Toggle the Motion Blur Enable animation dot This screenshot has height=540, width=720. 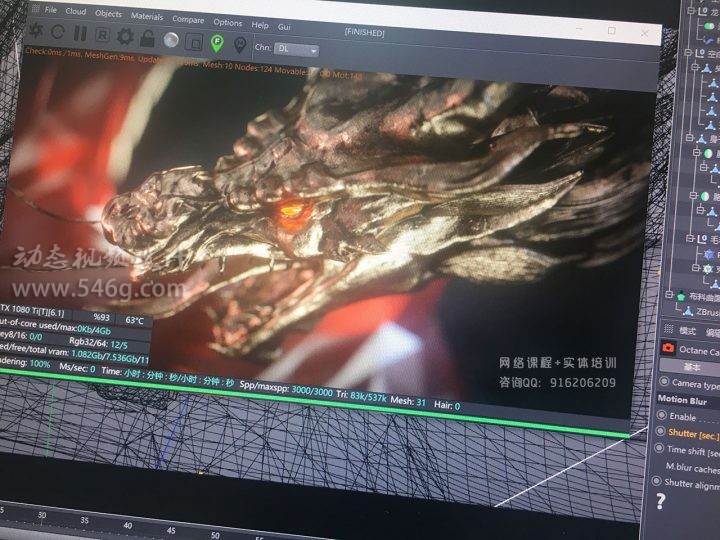[x=662, y=415]
